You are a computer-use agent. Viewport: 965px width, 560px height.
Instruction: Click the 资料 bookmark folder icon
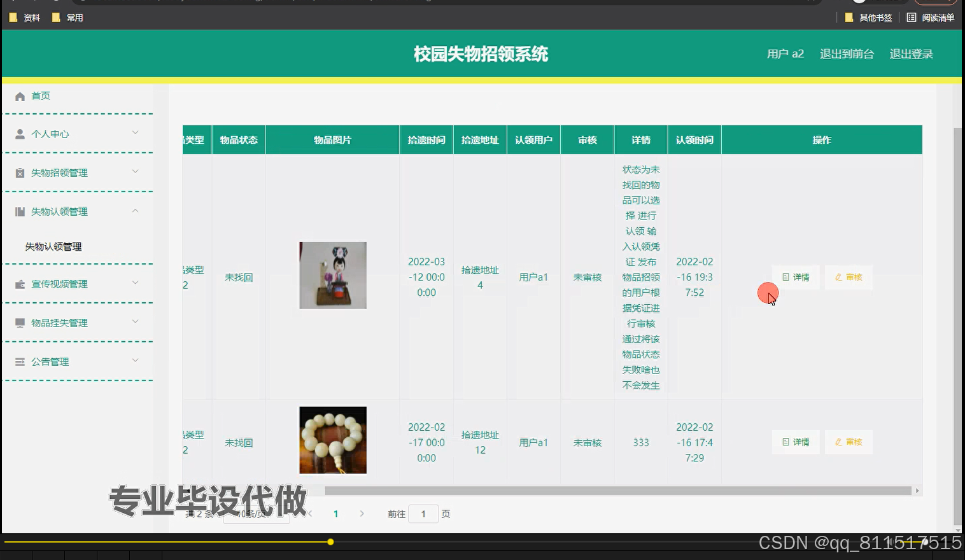(13, 18)
